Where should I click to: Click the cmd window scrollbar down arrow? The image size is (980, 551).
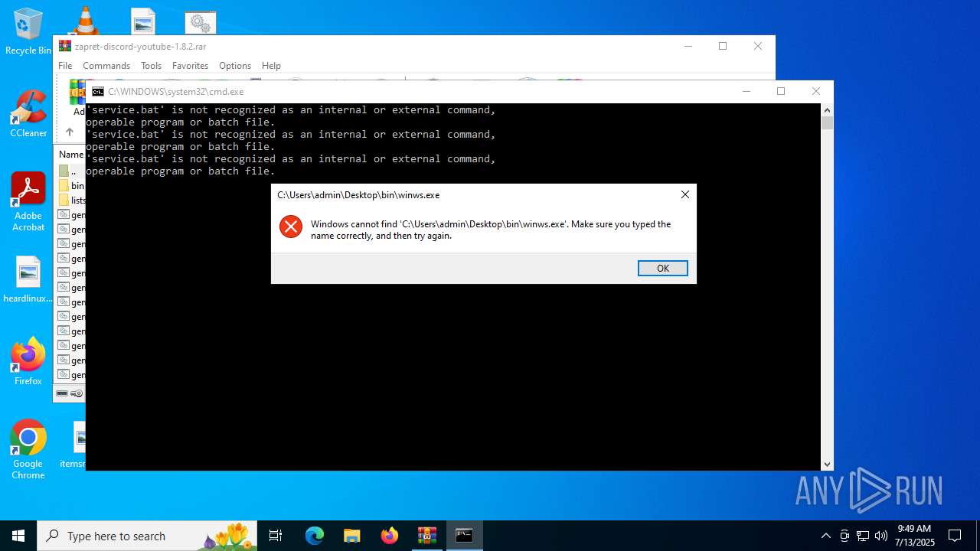pyautogui.click(x=827, y=465)
